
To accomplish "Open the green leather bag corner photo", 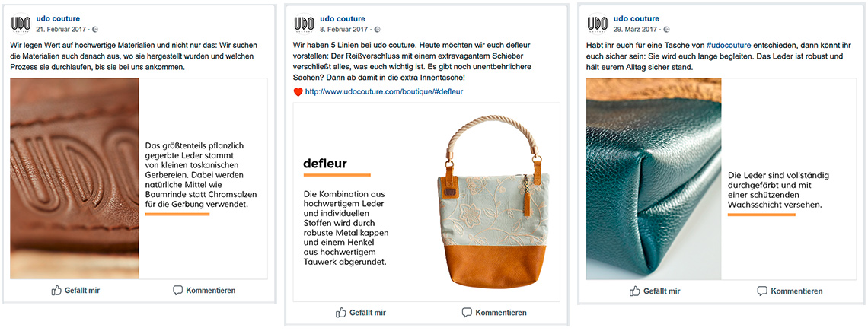I will [654, 178].
